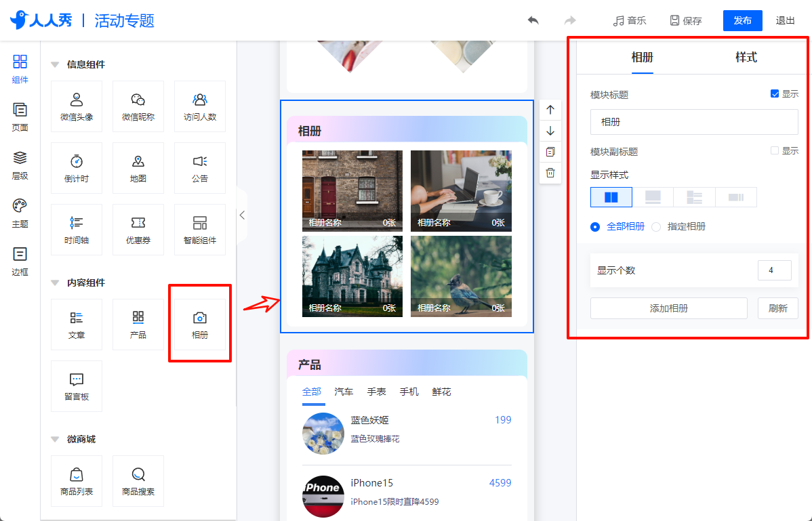Viewport: 812px width, 521px height.
Task: Add the 微信头像 component
Action: pyautogui.click(x=77, y=106)
